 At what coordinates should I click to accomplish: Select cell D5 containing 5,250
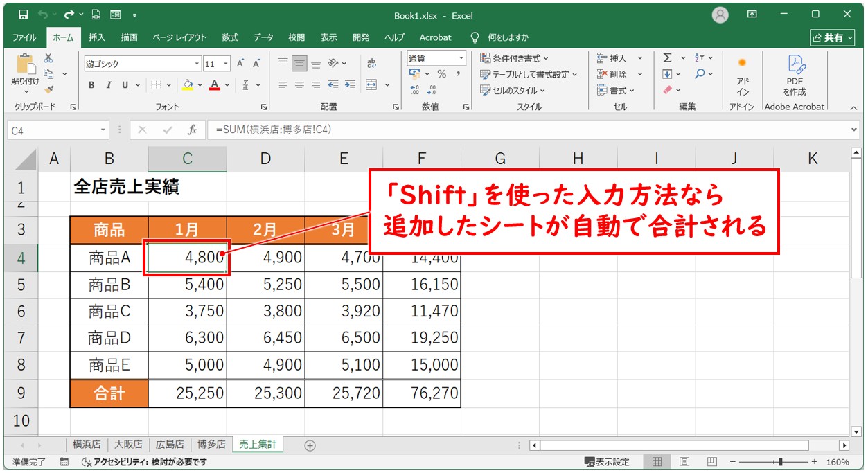[266, 285]
